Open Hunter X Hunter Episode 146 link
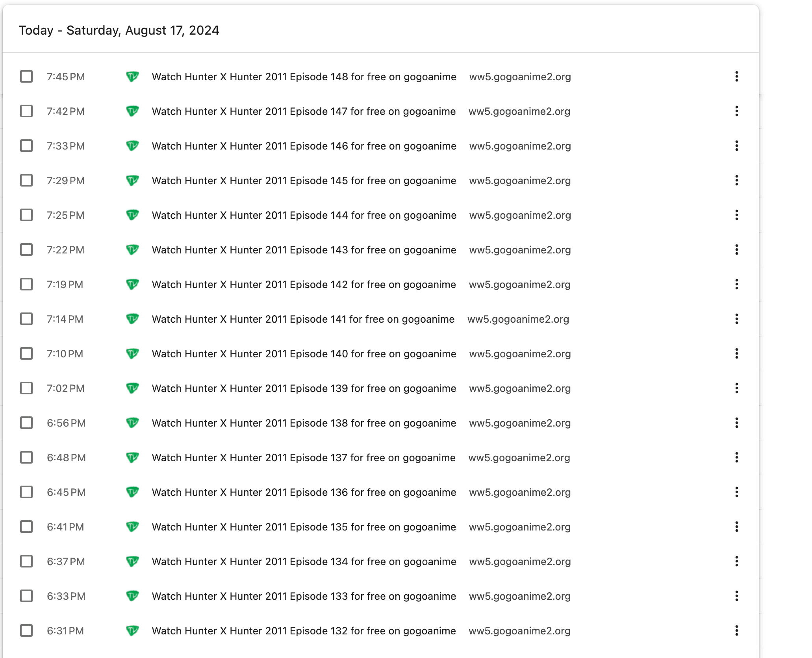Screen dimensions: 812x658 coord(304,146)
